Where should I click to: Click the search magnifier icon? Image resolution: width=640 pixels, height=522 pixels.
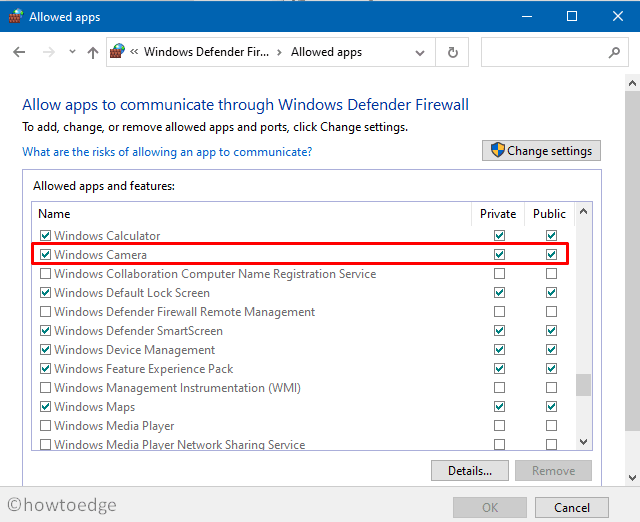pos(615,52)
